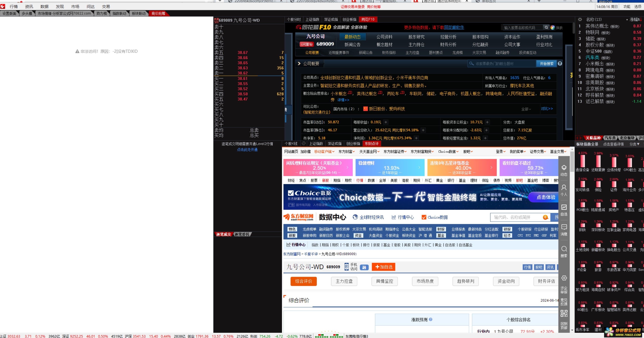This screenshot has height=338, width=644.
Task: Click the plus icon beside 营业总收入
Action: point(423,130)
